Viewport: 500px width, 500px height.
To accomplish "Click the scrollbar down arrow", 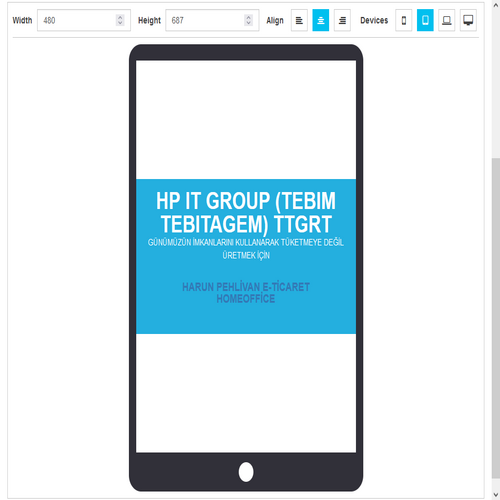I will [496, 494].
